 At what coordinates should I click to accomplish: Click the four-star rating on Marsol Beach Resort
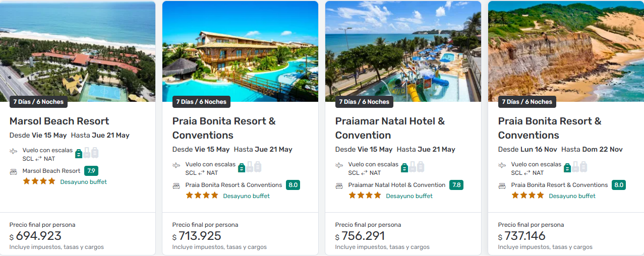tap(39, 181)
